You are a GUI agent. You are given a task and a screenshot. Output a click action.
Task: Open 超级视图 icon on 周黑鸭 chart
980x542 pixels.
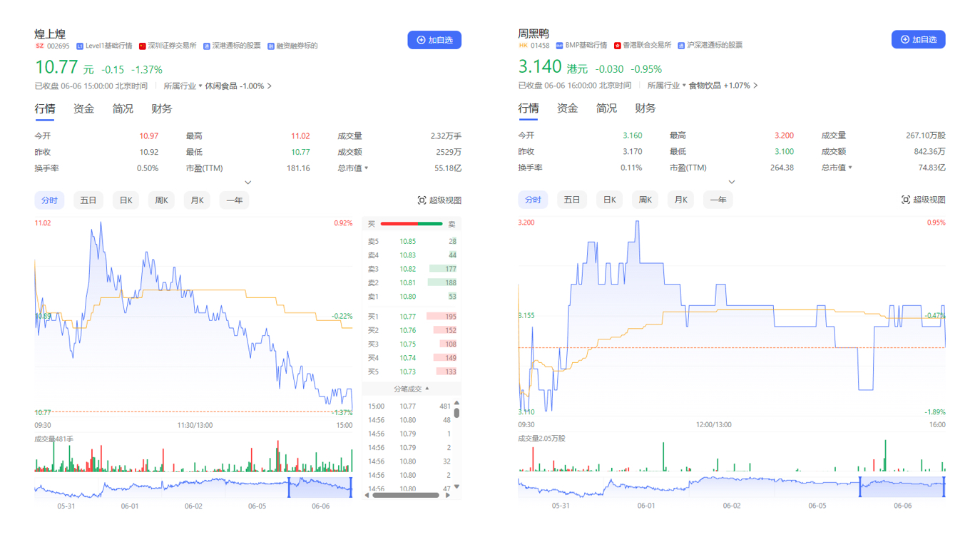(x=906, y=200)
